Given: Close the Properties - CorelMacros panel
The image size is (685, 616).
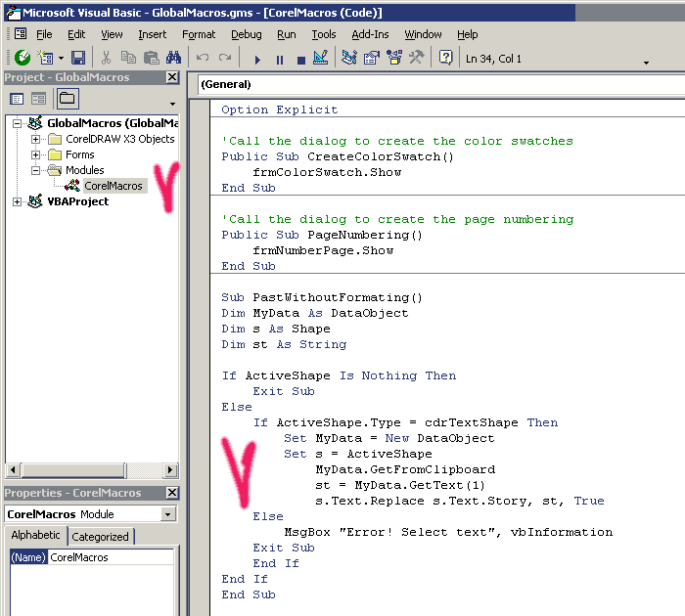Looking at the screenshot, I should [x=172, y=493].
